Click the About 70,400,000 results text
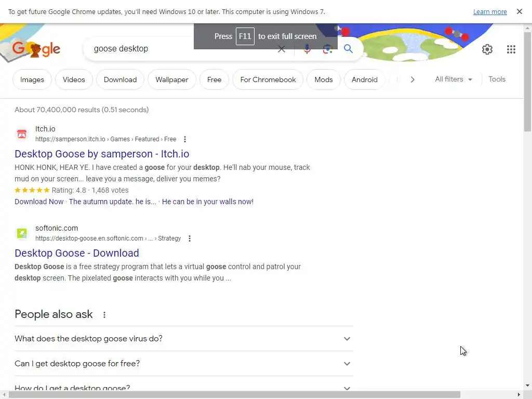Screen dimensions: 532x399 click(x=82, y=110)
